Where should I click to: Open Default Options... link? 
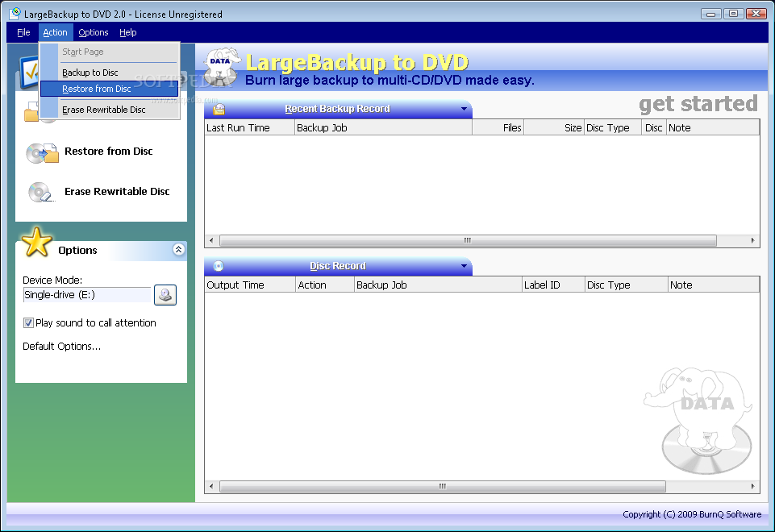[x=62, y=347]
